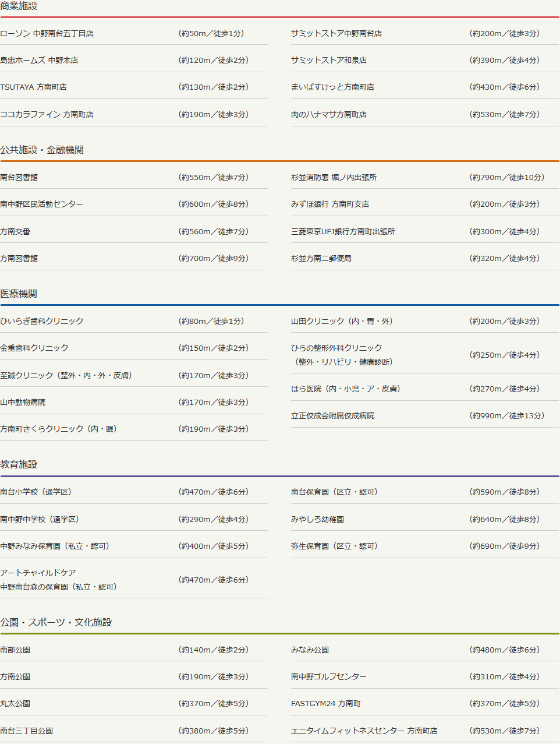
Task: Click the (約790m／徒歩10分) distance value
Action: coord(507,177)
